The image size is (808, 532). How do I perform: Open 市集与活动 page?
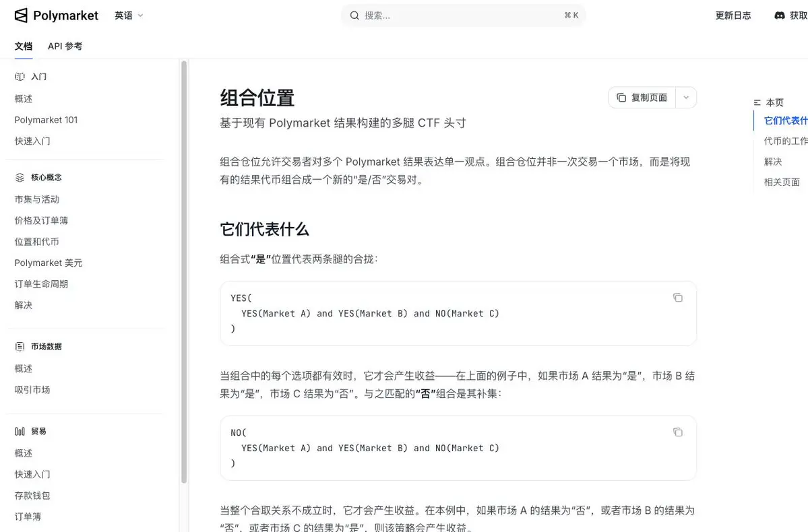tap(37, 199)
